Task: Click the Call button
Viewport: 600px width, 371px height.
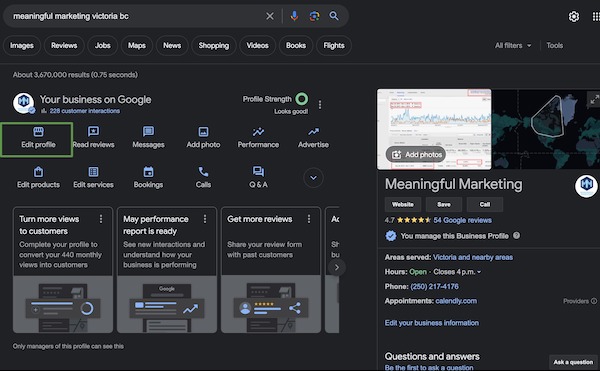Action: click(x=484, y=205)
